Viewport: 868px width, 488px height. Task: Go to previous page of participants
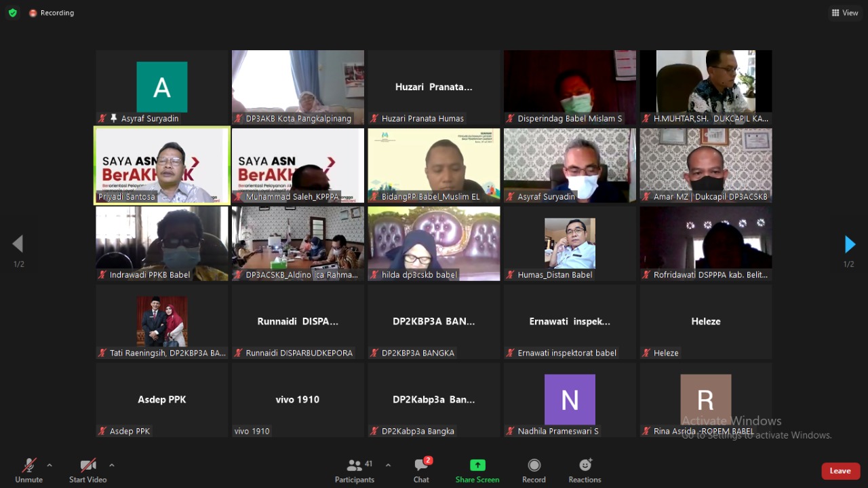click(18, 244)
